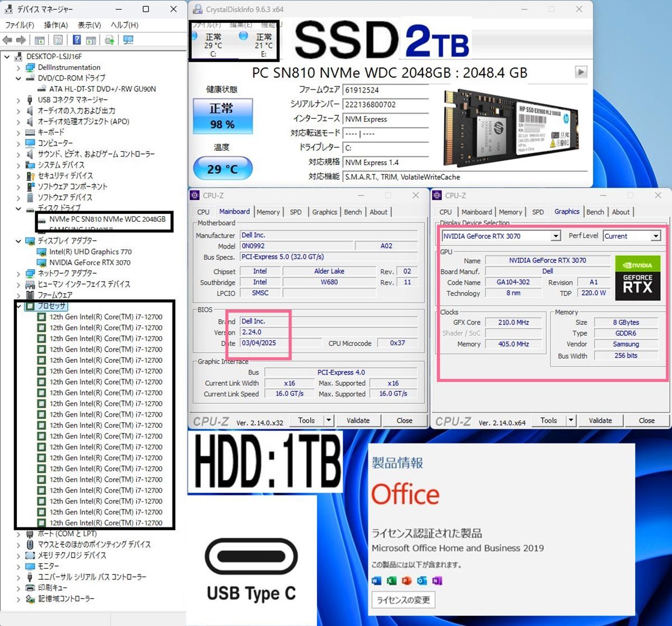Open Bench tab in left CPU-Z window
This screenshot has height=626, width=672.
pyautogui.click(x=353, y=212)
